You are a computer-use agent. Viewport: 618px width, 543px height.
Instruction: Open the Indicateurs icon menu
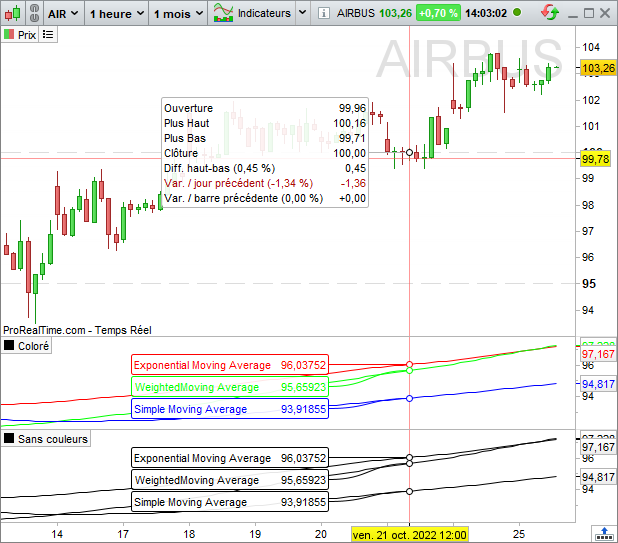pos(223,13)
